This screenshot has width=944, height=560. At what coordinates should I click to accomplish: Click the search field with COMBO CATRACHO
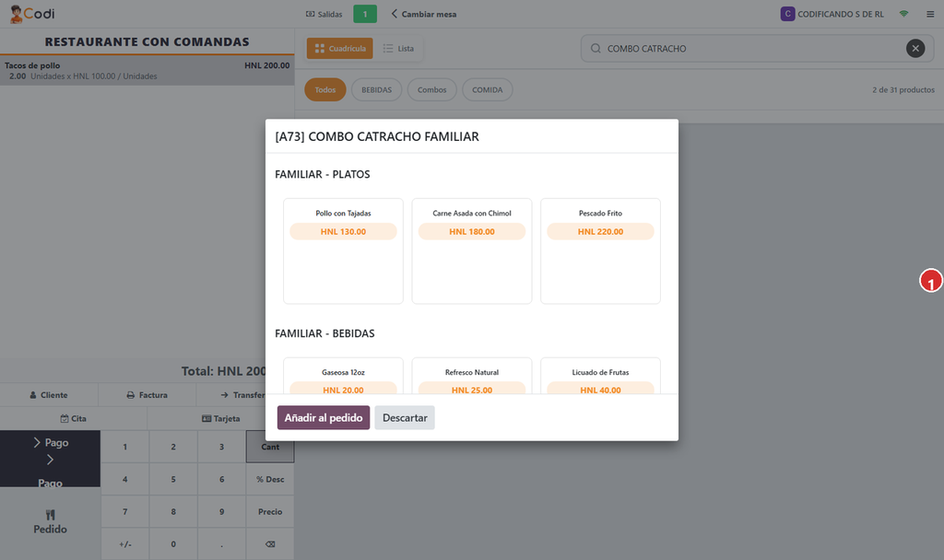tap(757, 48)
